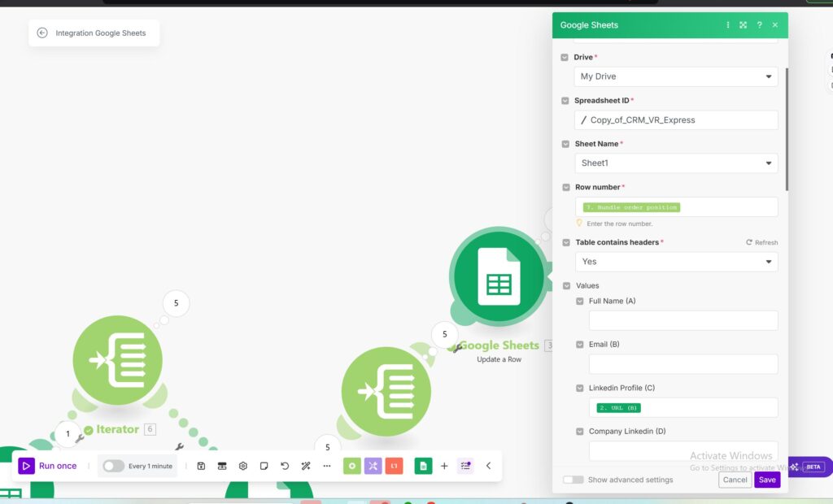
Task: Click the purple Tools wrench icon
Action: click(373, 466)
